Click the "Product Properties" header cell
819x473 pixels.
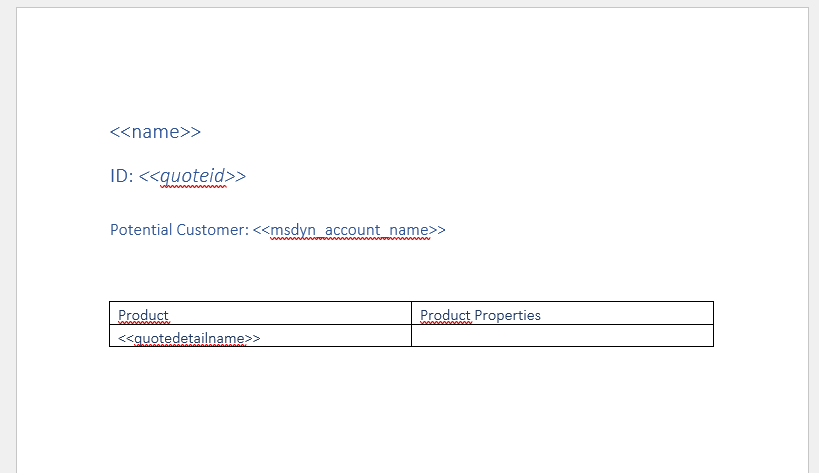click(x=563, y=313)
